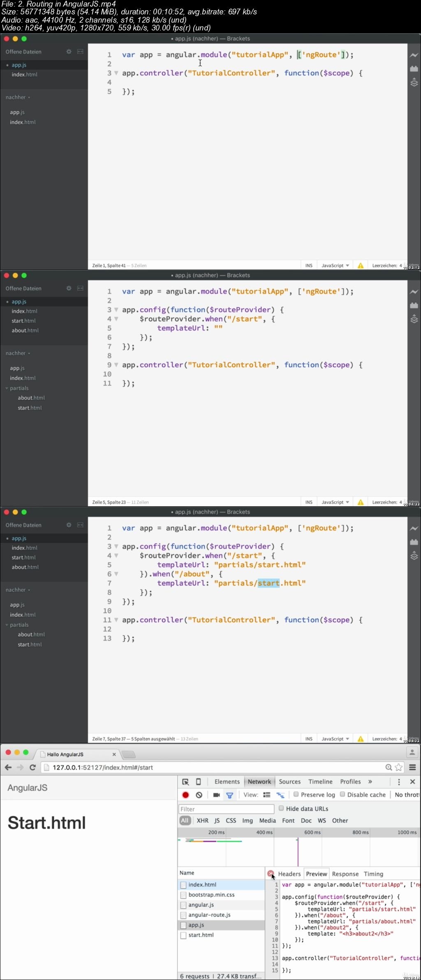
Task: Select angular-route.js request row
Action: click(222, 915)
